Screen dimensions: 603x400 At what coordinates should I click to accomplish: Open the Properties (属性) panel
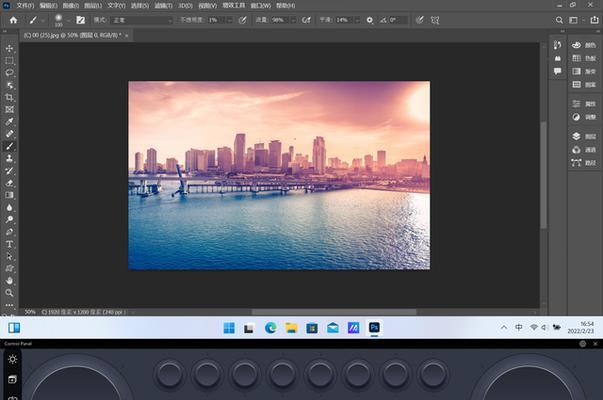click(x=584, y=104)
